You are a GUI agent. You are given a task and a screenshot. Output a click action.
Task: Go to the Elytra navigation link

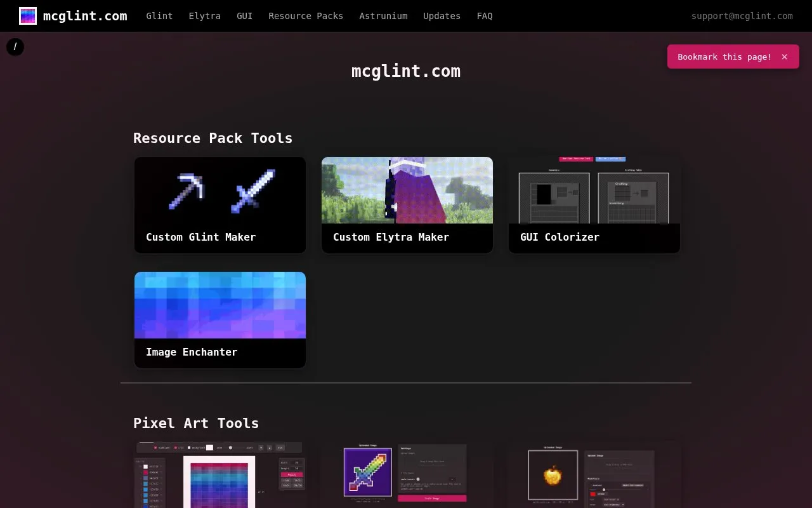[205, 16]
